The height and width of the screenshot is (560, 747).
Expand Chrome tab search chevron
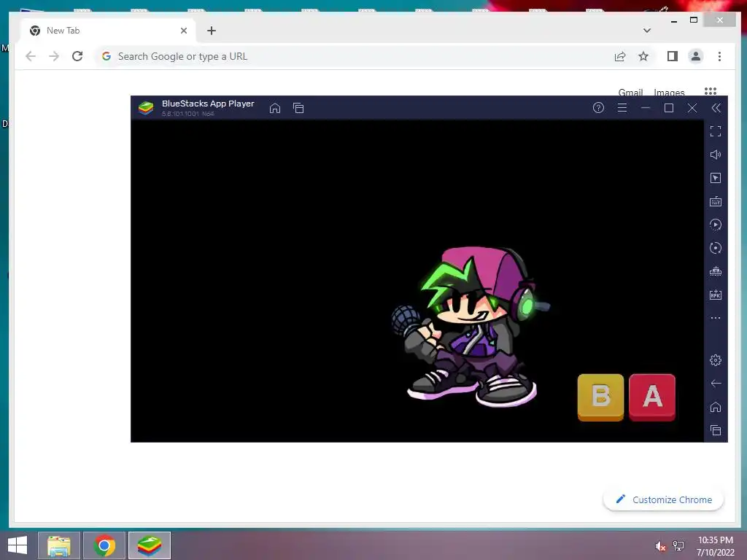(x=647, y=31)
